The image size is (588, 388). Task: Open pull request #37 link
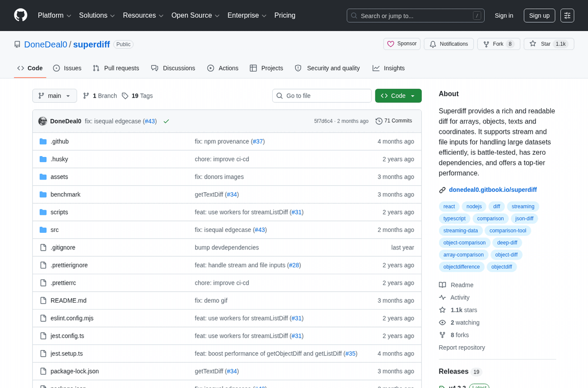(x=258, y=142)
